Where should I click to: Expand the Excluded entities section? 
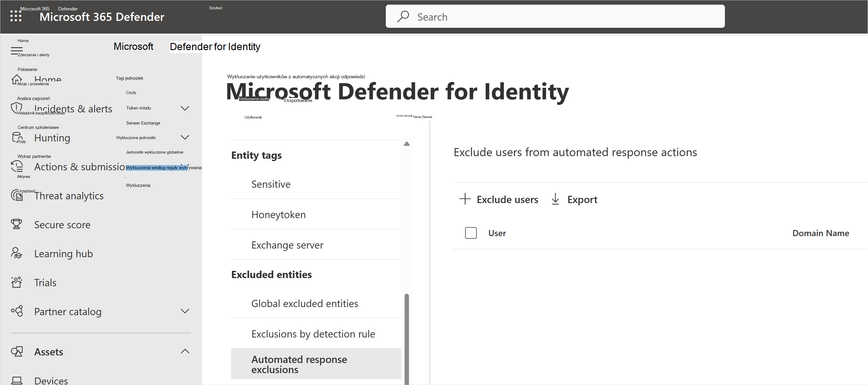point(272,274)
